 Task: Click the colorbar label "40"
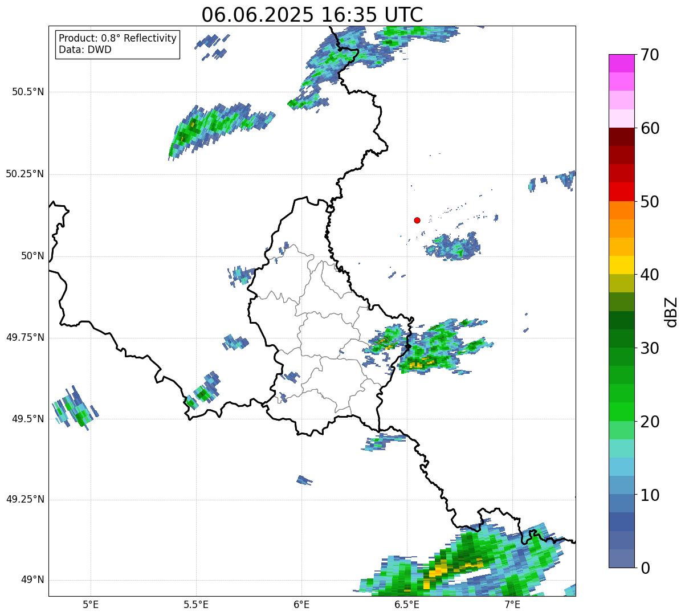(x=650, y=275)
